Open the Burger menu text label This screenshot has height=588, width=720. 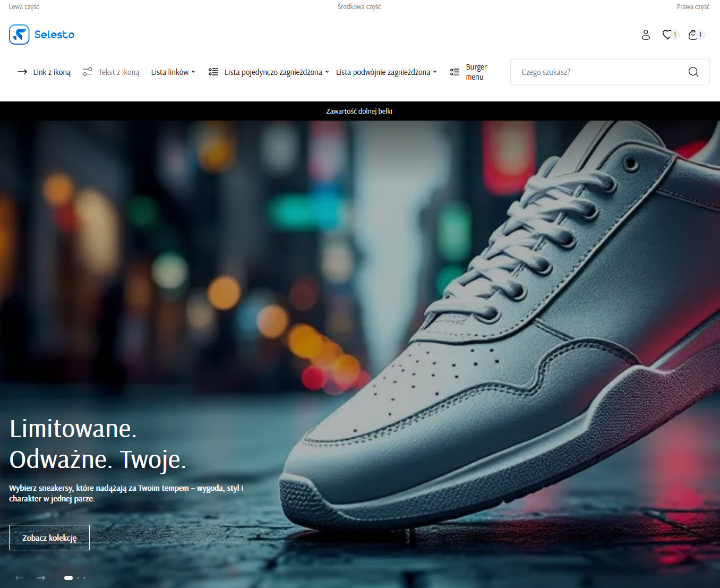click(476, 72)
